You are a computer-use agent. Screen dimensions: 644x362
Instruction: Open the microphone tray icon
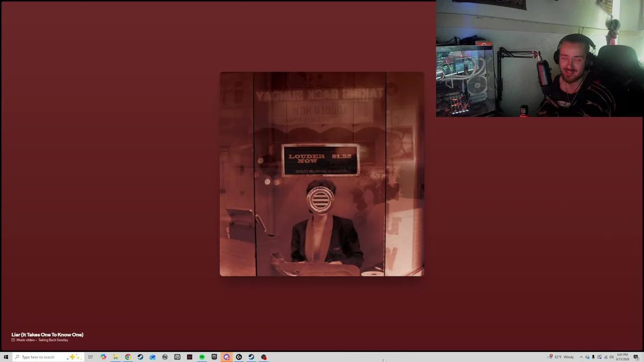(x=593, y=357)
